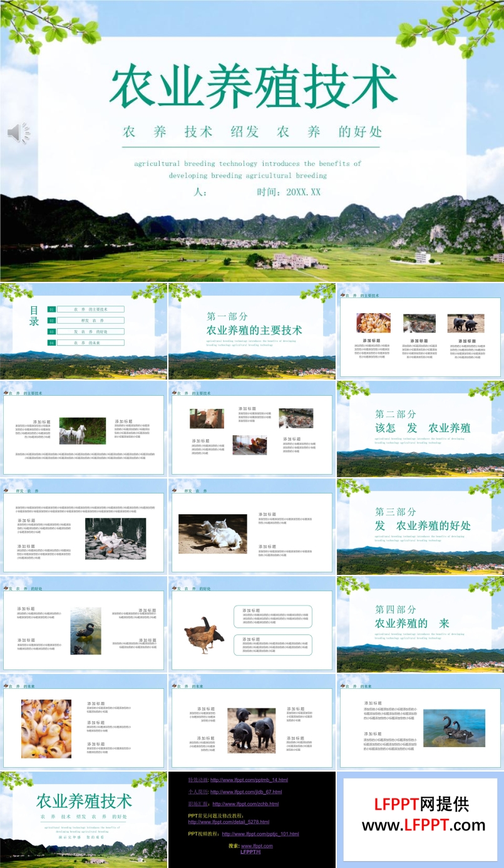Viewport: 504px width, 868px height.
Task: Select the 第四部分 section slide thumbnail
Action: [x=420, y=624]
